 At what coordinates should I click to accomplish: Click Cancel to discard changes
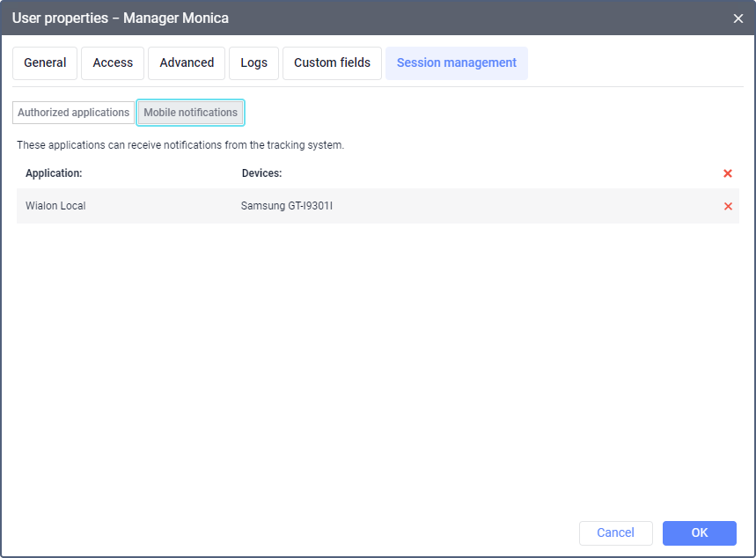coord(615,532)
